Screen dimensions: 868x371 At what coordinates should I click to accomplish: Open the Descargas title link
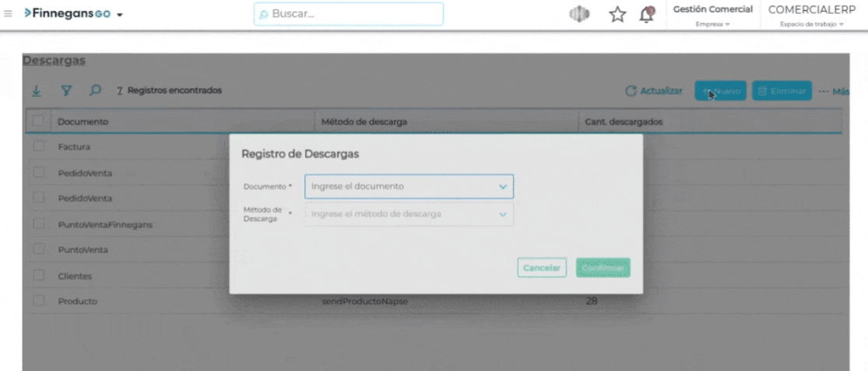(x=54, y=61)
